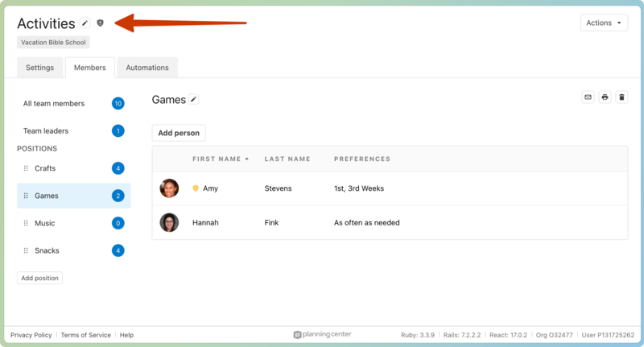The image size is (644, 347).
Task: Select All team members in sidebar
Action: [x=53, y=103]
